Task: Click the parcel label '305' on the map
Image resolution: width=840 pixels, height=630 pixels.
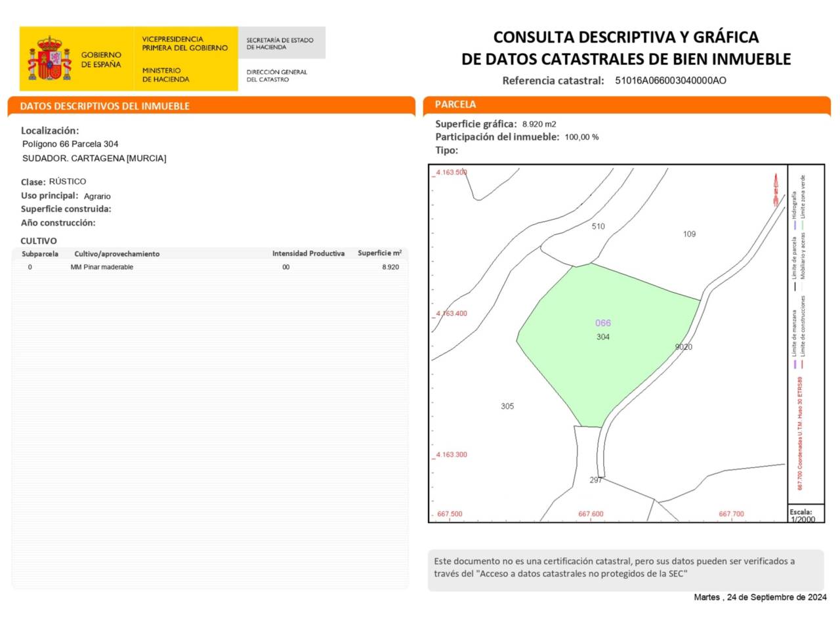Action: point(507,406)
